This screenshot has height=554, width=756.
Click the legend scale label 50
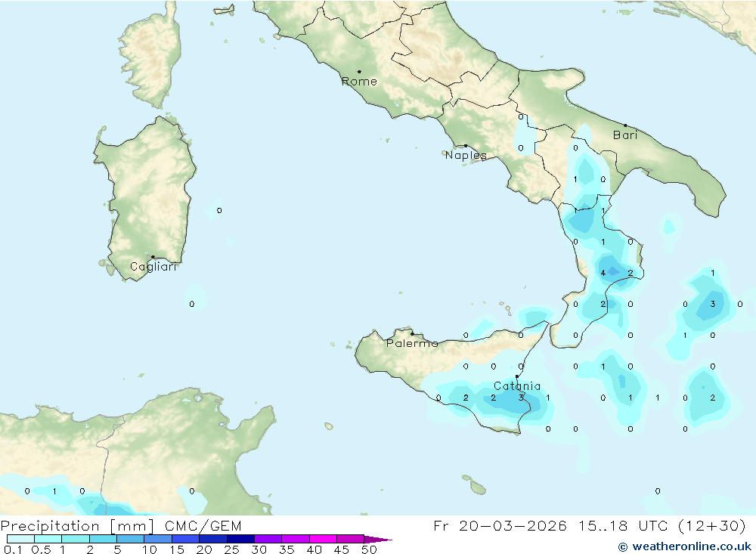(x=369, y=549)
